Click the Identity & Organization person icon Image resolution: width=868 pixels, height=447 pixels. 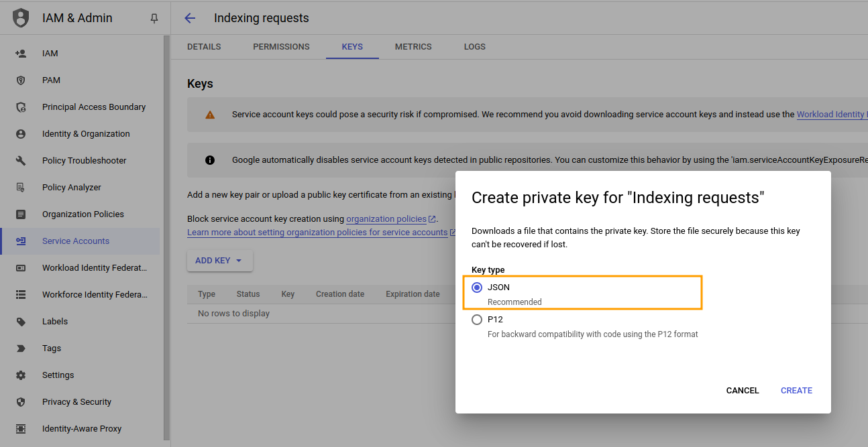coord(21,133)
